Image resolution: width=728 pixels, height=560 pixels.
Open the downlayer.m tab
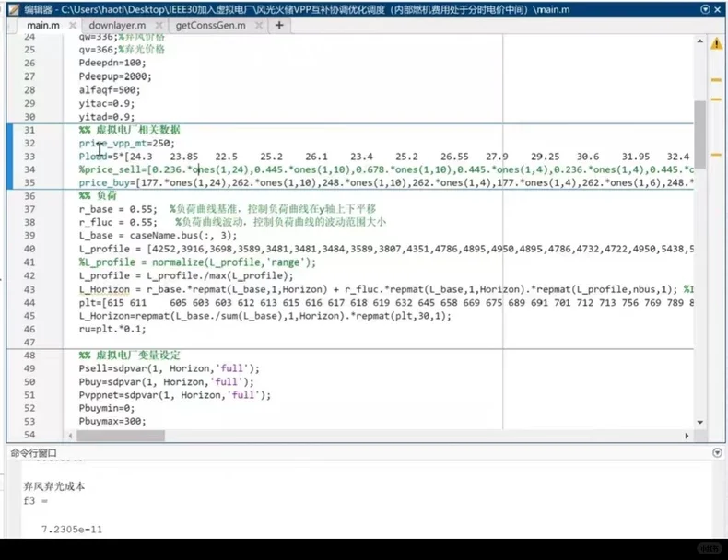tap(117, 25)
